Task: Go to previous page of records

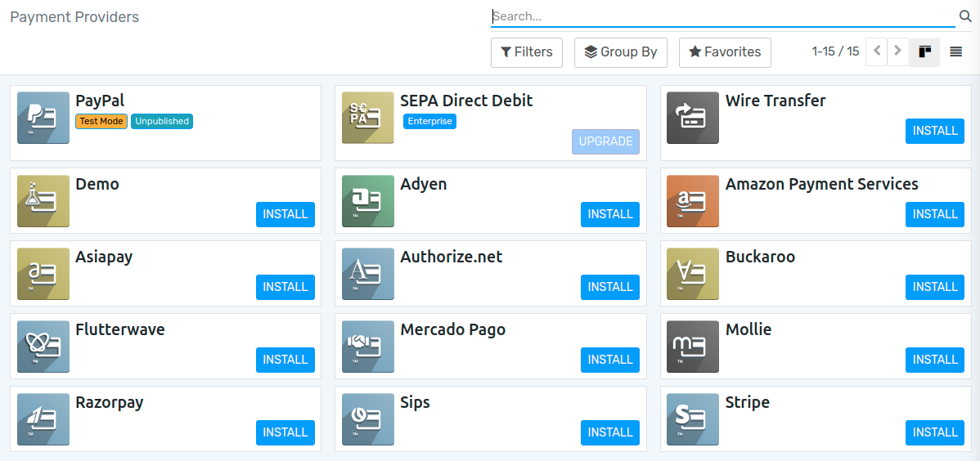Action: click(876, 51)
